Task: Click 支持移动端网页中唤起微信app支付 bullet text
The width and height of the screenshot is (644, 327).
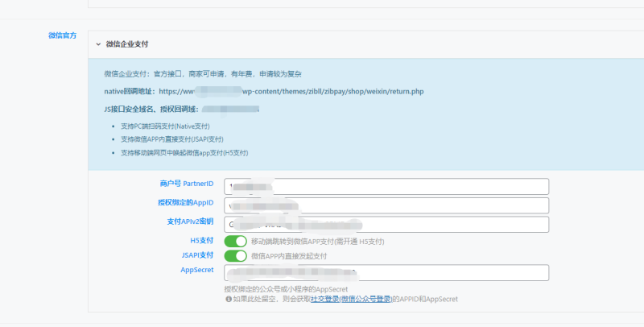Action: (184, 153)
